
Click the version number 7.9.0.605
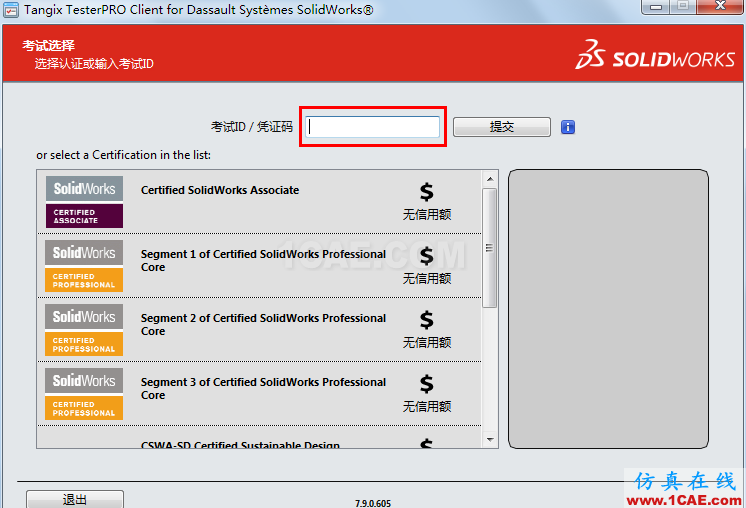tap(373, 503)
